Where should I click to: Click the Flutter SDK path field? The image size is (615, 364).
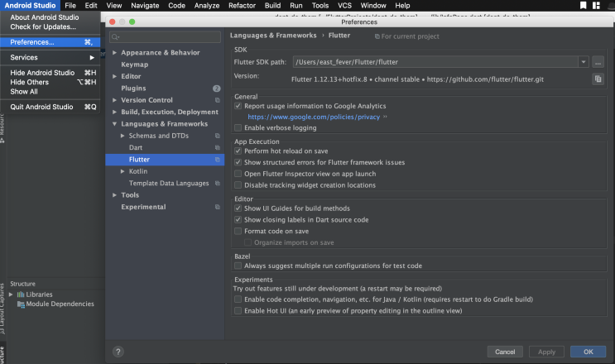click(x=435, y=62)
